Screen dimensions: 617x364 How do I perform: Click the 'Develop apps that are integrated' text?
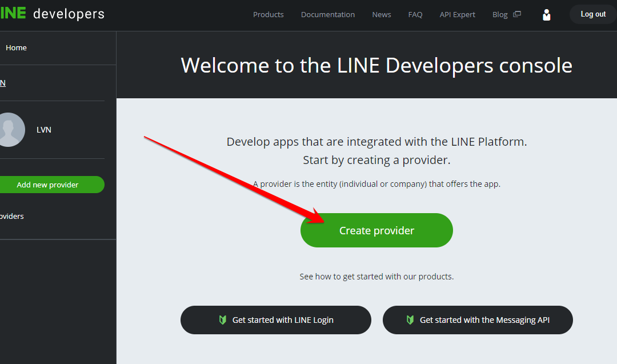coord(376,142)
